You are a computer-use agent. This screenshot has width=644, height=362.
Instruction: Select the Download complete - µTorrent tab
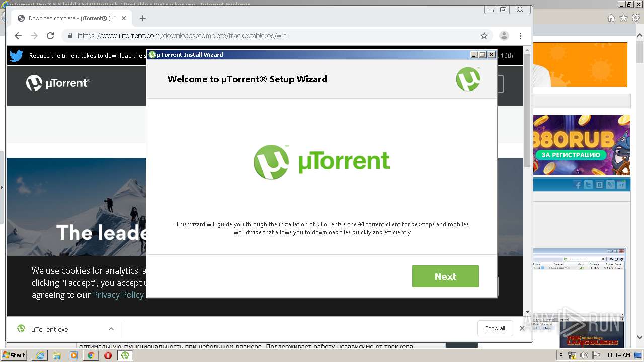[x=72, y=18]
